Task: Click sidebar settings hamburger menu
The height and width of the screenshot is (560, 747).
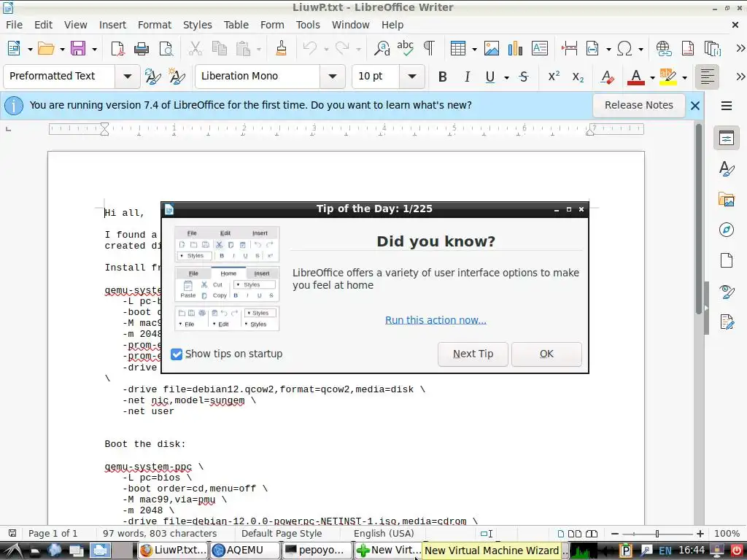Action: [x=726, y=106]
